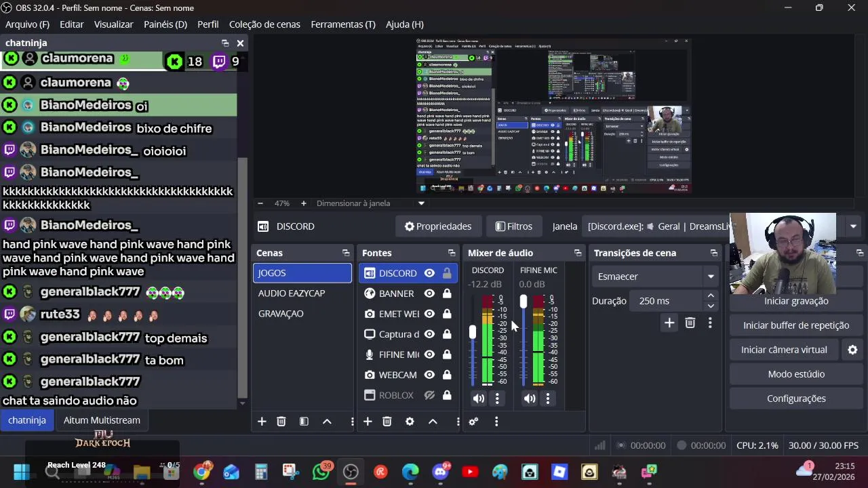Open advanced audio properties gears icon
This screenshot has height=488, width=868.
coord(473,422)
